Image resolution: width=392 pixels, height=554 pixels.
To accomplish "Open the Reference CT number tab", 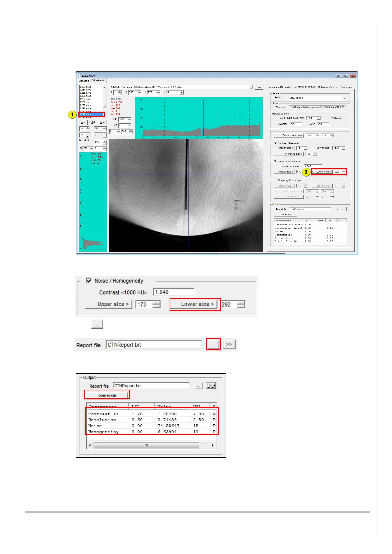I will pyautogui.click(x=280, y=87).
